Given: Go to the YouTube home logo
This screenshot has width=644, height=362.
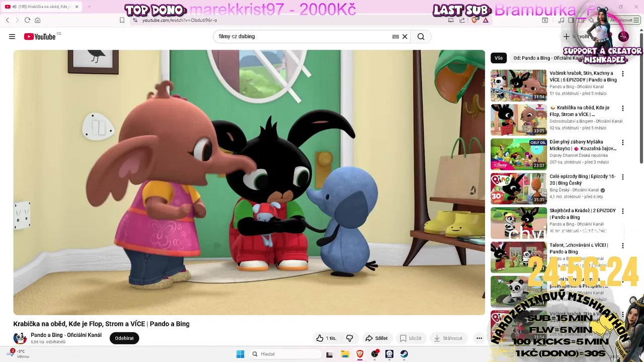Looking at the screenshot, I should [40, 37].
